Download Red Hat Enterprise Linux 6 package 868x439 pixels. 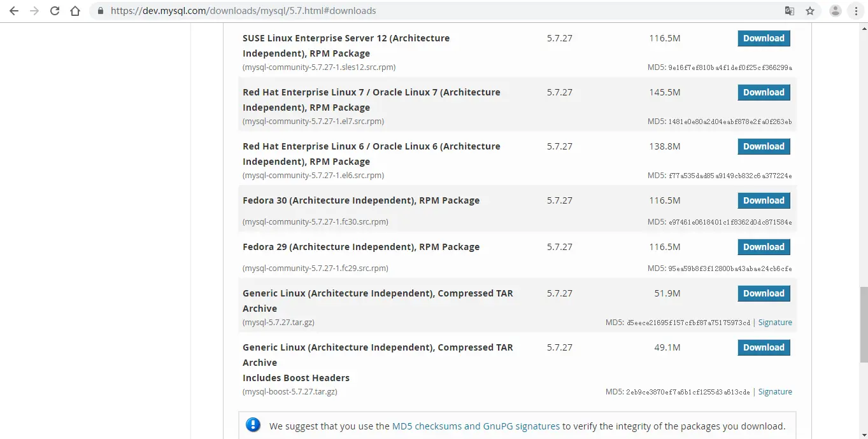point(764,146)
